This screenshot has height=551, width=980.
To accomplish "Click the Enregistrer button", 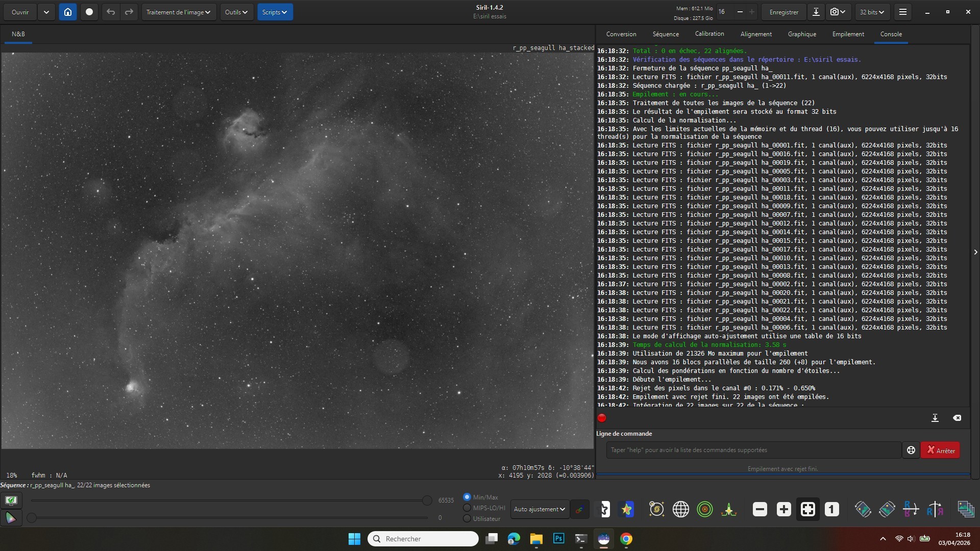I will [x=783, y=12].
